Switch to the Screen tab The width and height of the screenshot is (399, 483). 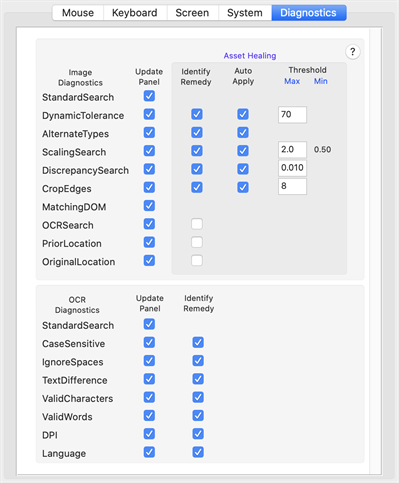pyautogui.click(x=192, y=13)
